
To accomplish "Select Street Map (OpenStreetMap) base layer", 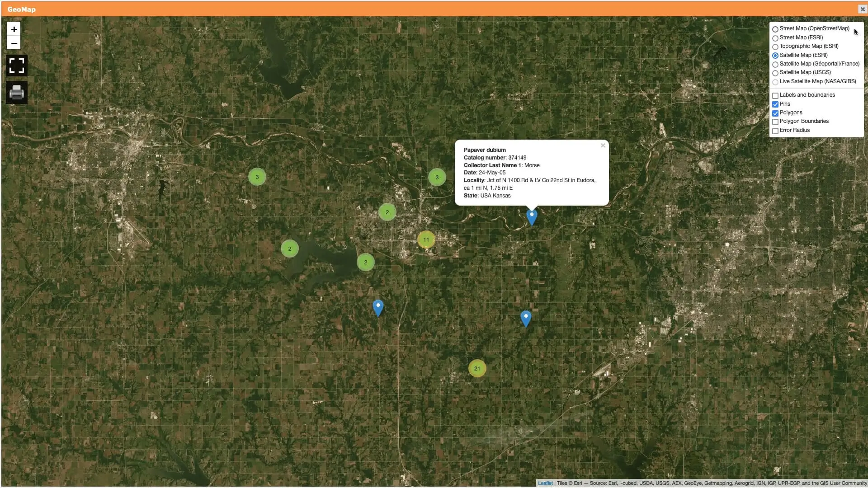I will tap(775, 29).
